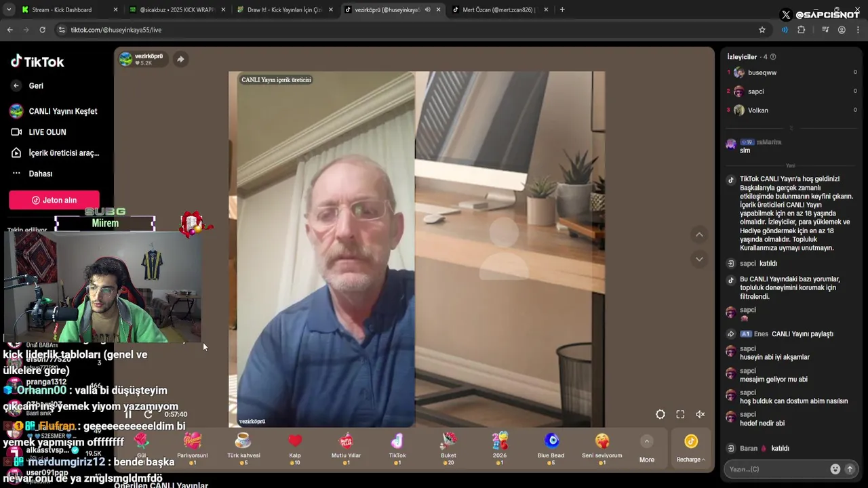The width and height of the screenshot is (868, 488).
Task: Open the Chrome three-dot menu
Action: (x=858, y=30)
